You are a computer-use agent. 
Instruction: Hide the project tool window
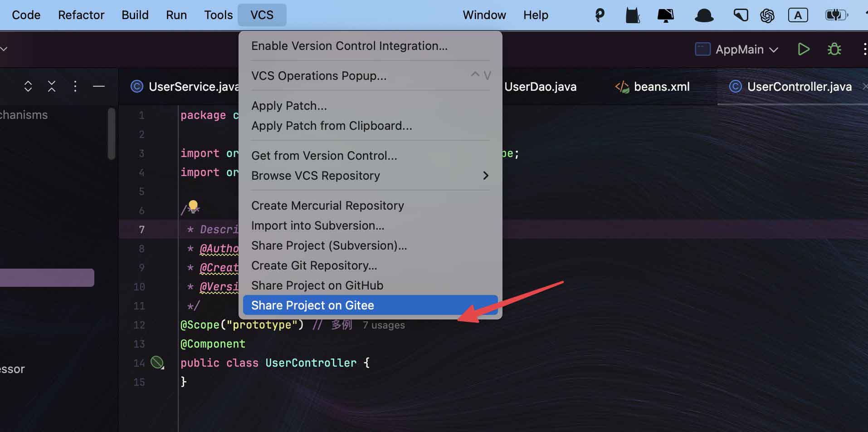pyautogui.click(x=98, y=86)
